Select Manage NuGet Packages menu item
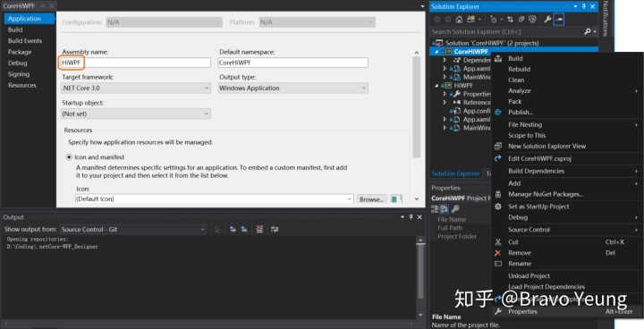The image size is (644, 329). point(546,194)
